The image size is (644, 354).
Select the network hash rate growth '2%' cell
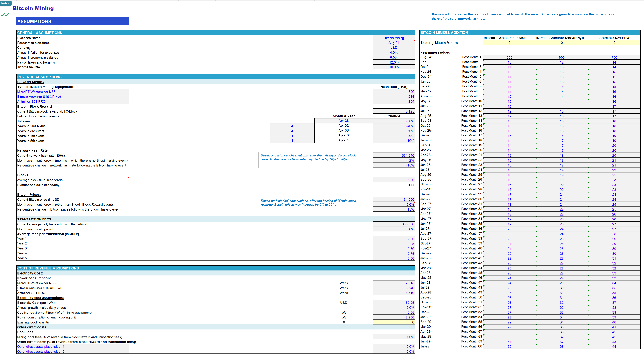point(394,160)
